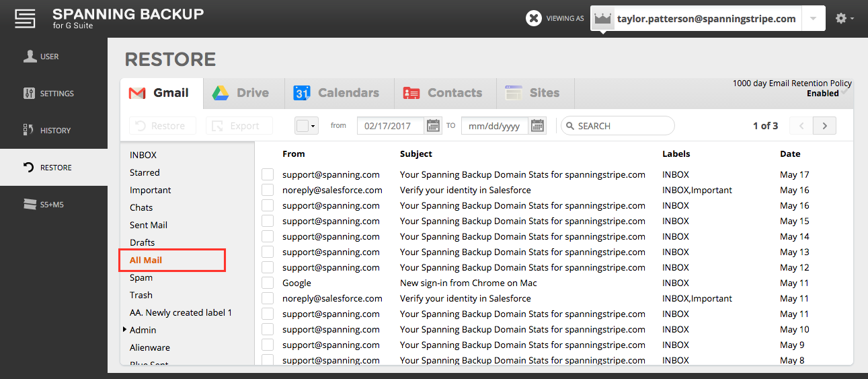
Task: Tick checkbox for May 16 Salesforce email
Action: point(268,191)
